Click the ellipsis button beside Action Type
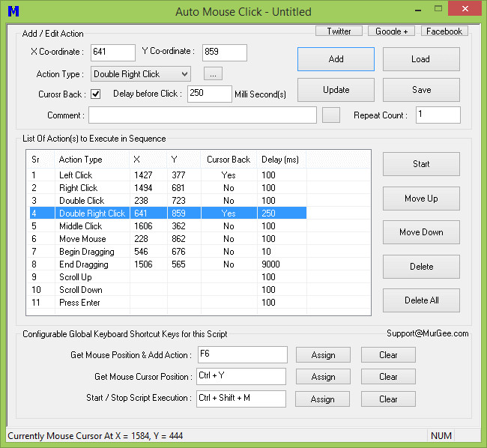The height and width of the screenshot is (448, 487). point(212,74)
